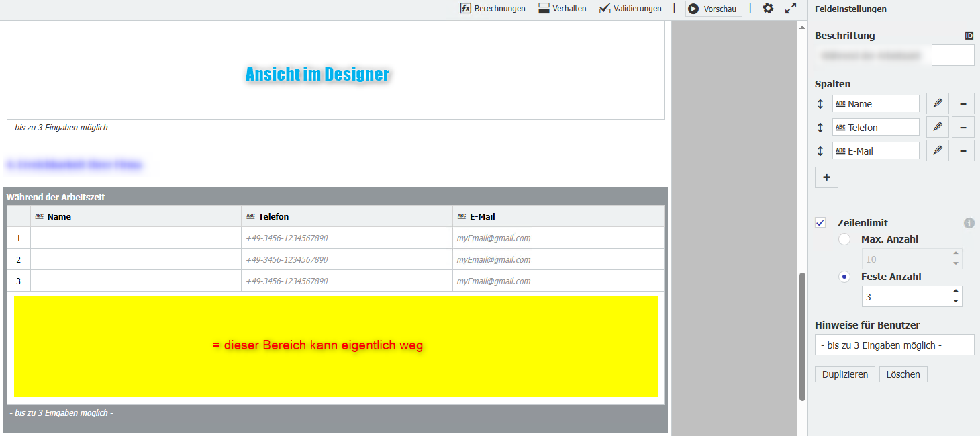Edit the Telefon column with pencil icon

click(938, 127)
